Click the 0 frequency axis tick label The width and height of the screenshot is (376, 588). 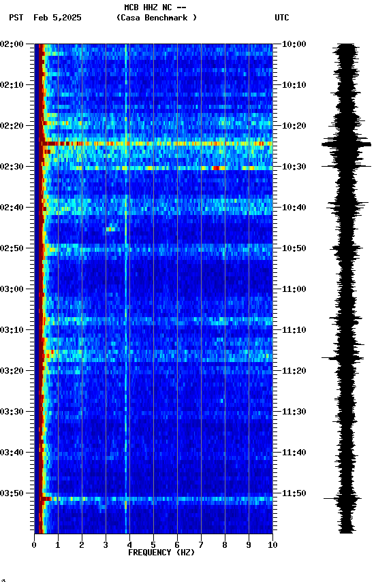(x=34, y=545)
